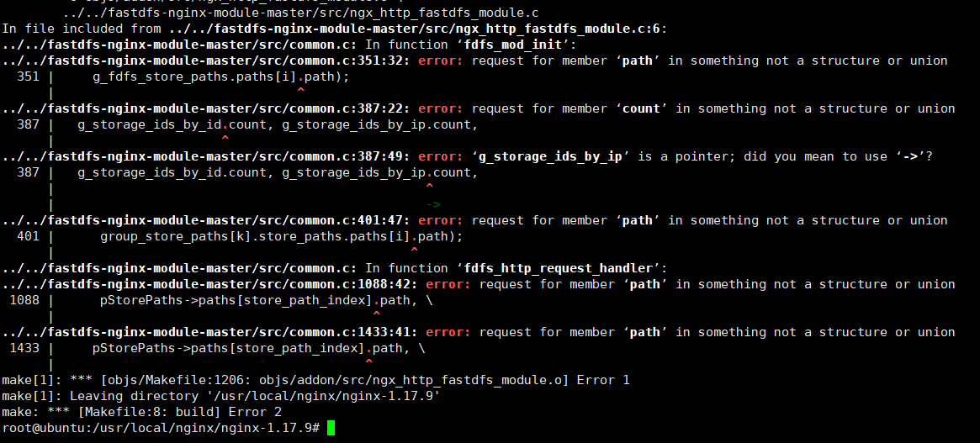
Task: Click the root@ubuntu shell prompt
Action: click(x=162, y=428)
